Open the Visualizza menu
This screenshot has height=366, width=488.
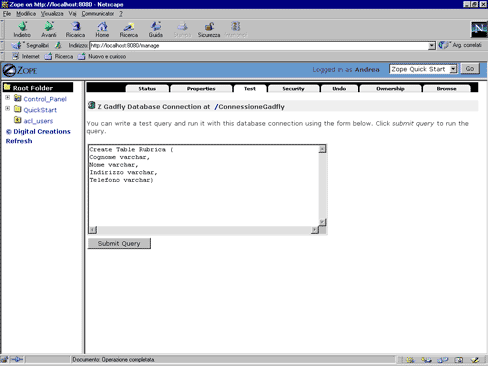pos(52,14)
